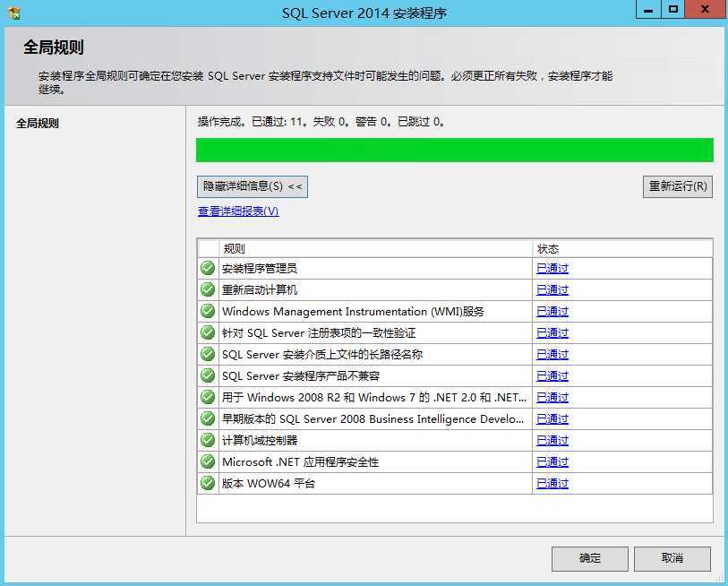
Task: Open 已通过 status link for 安装程序管理员
Action: [552, 269]
